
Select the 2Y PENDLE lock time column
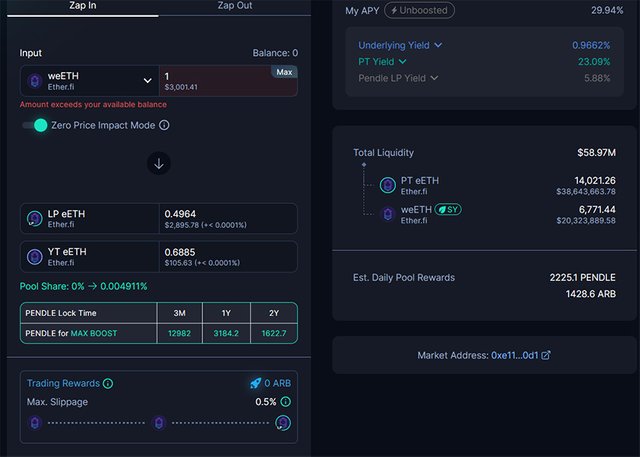(274, 313)
